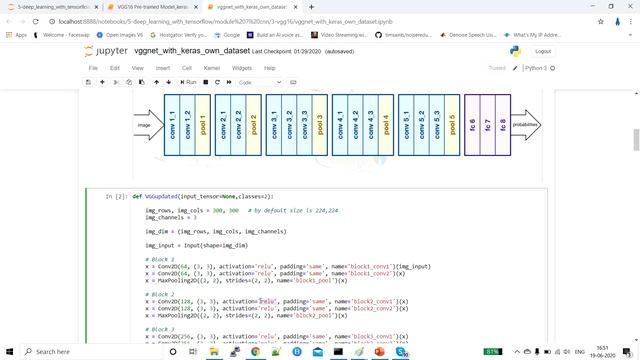Open the cell type dropdown showing Code

pos(260,82)
